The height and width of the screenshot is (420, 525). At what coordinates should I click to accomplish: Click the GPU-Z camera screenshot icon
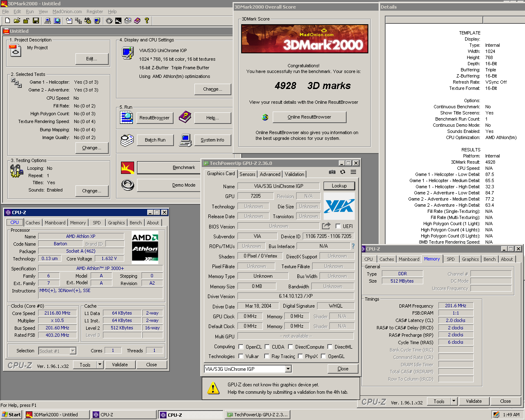332,172
